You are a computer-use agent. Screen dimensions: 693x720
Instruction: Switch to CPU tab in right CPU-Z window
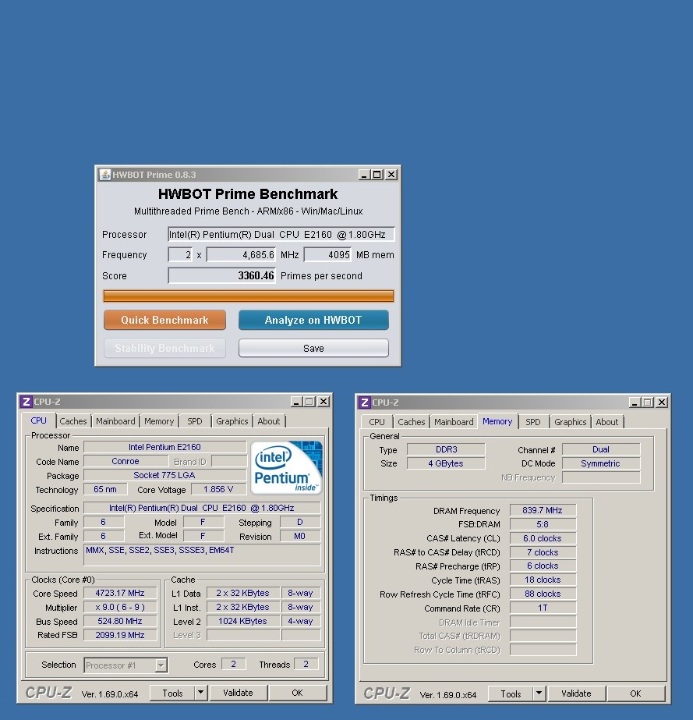point(377,422)
